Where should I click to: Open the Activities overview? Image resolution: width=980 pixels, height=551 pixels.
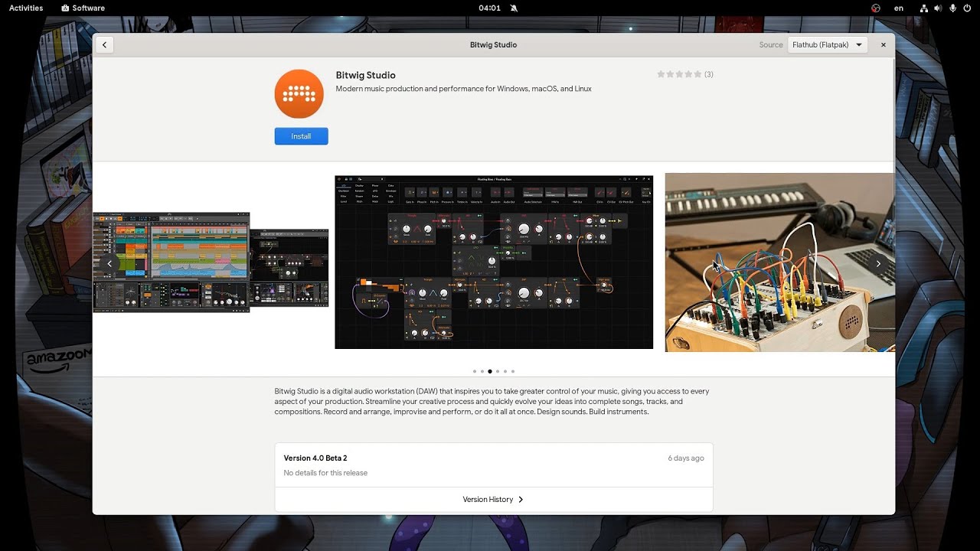click(x=26, y=8)
